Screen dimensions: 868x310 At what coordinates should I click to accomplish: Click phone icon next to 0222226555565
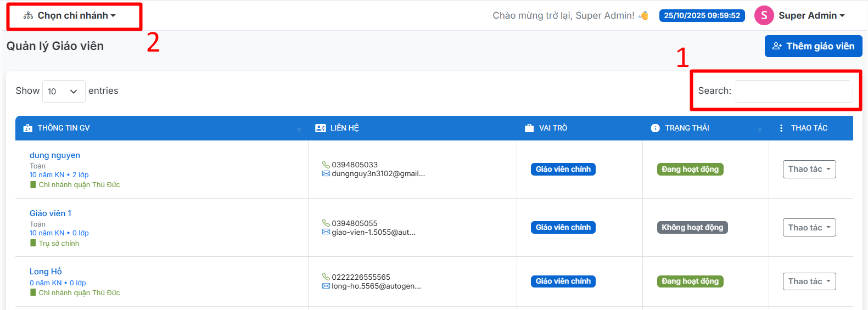[326, 277]
